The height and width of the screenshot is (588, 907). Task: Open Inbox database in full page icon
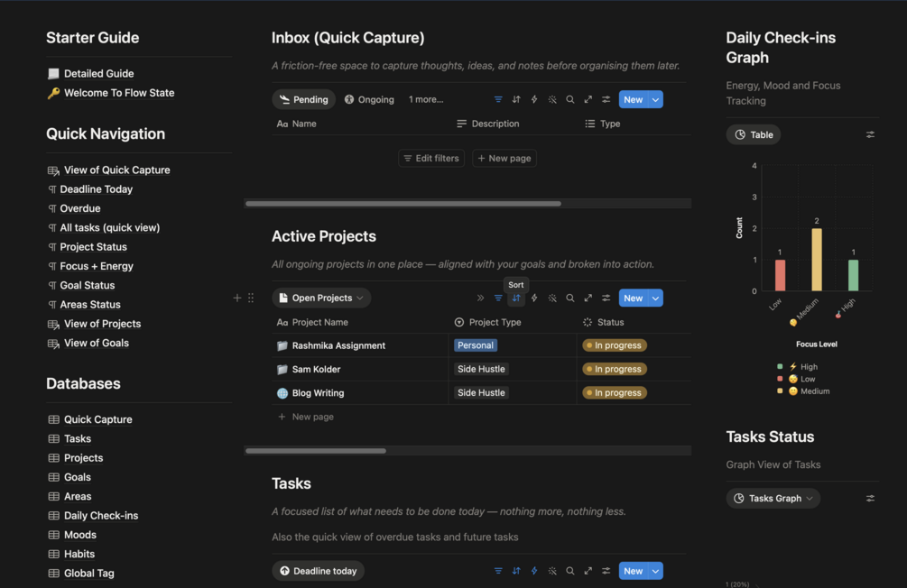point(588,99)
